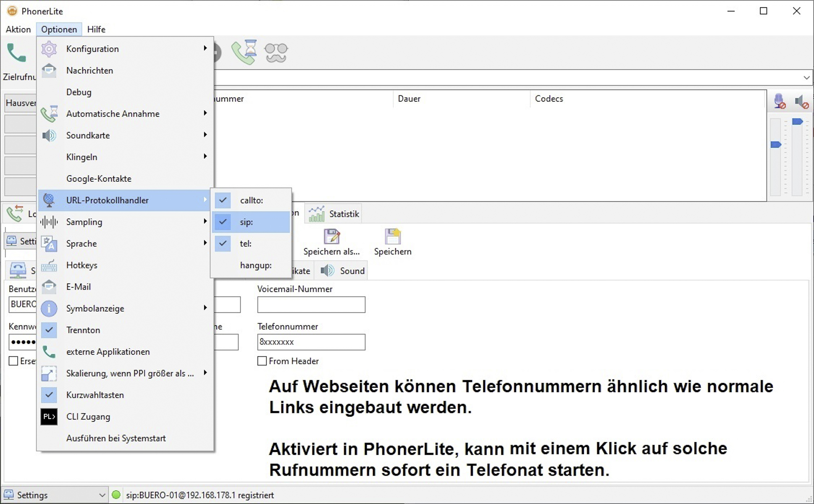Toggle the callto: protocol handler
The image size is (814, 504).
(251, 200)
